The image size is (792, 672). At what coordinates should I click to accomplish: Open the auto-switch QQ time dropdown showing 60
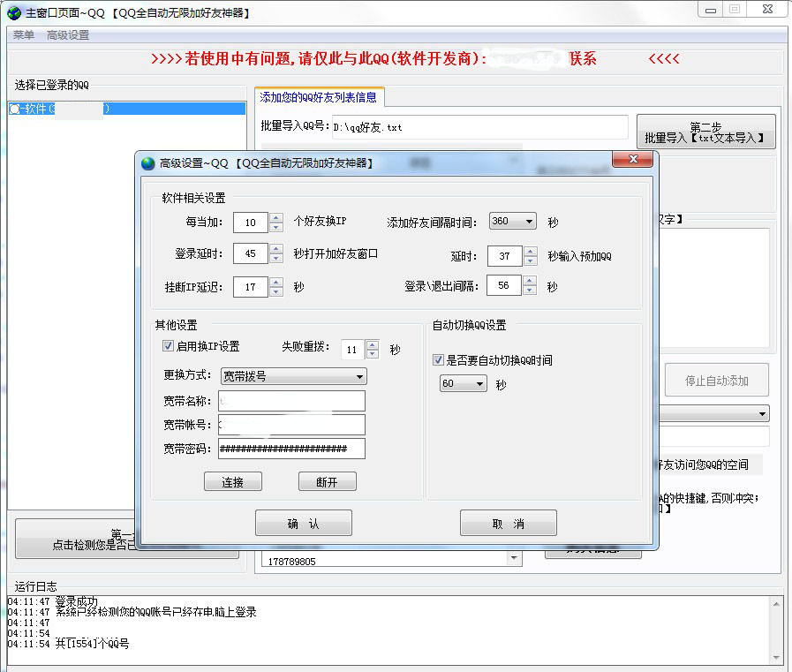pyautogui.click(x=464, y=383)
